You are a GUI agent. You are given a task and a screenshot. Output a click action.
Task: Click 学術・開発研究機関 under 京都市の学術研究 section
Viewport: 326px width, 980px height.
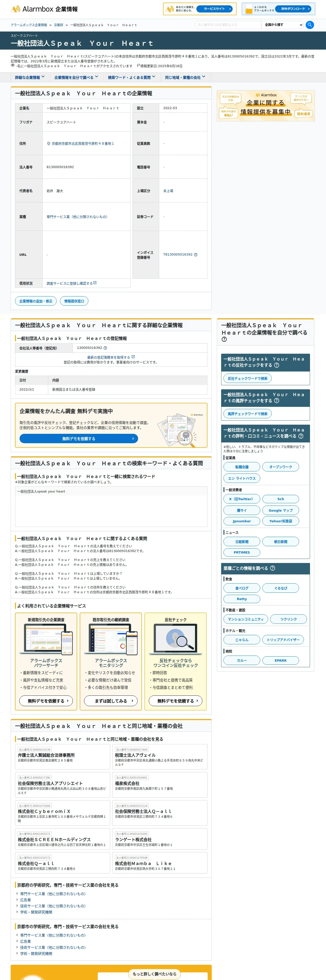click(x=36, y=954)
